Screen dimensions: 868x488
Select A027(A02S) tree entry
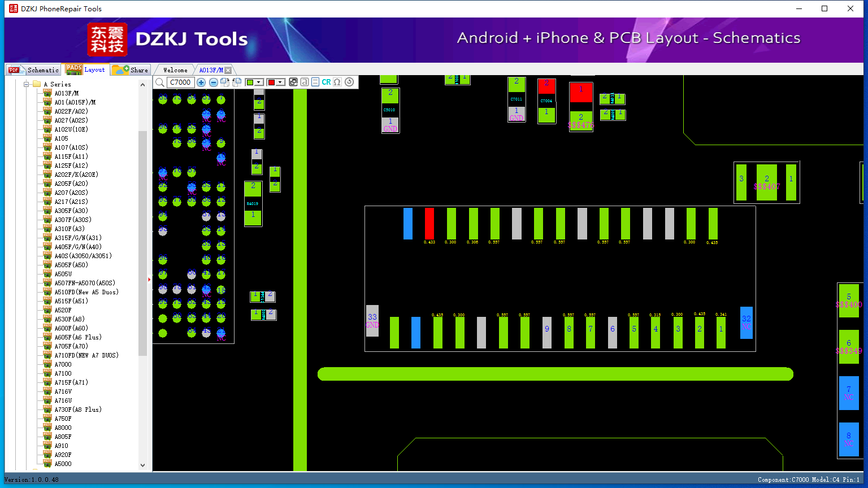point(71,120)
